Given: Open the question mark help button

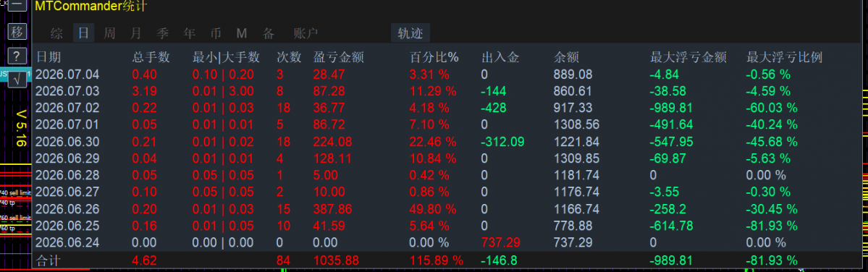Looking at the screenshot, I should [17, 56].
